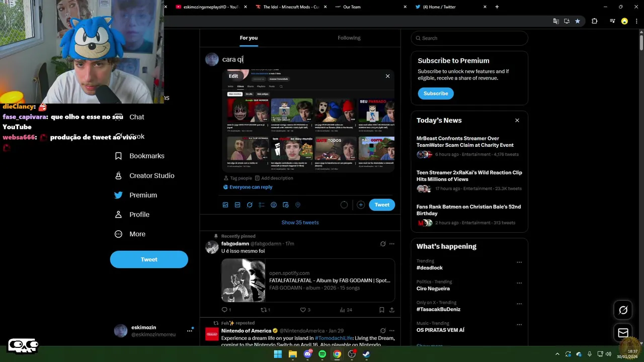Retweet the fabgodamn tweet
Viewport: 644px width, 362px height.
(265, 310)
